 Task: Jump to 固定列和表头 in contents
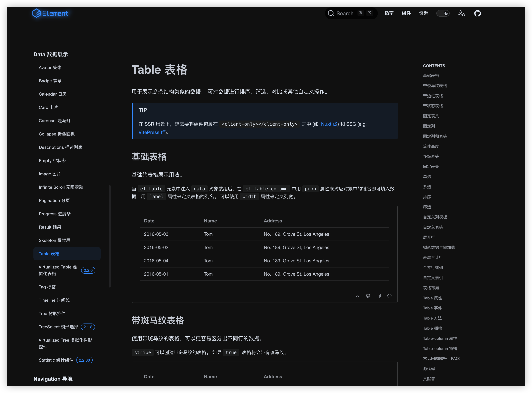click(435, 136)
